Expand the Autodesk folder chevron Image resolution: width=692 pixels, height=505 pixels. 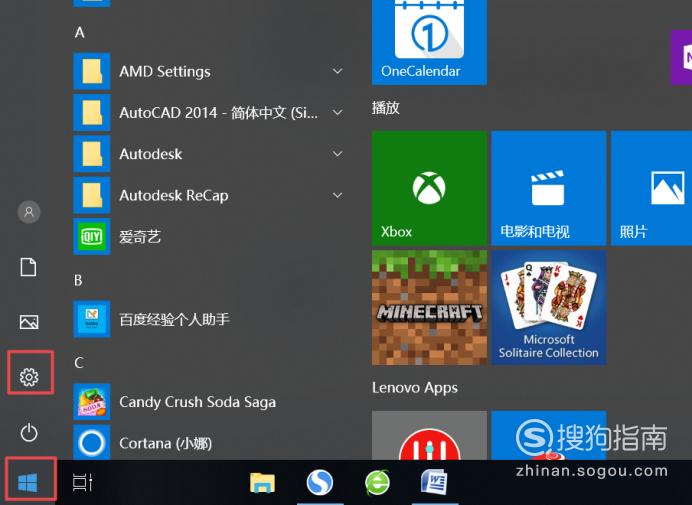[338, 154]
